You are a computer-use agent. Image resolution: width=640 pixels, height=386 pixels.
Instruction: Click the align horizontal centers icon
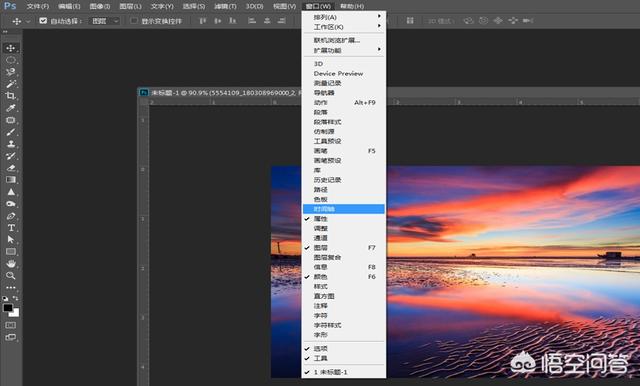point(267,20)
